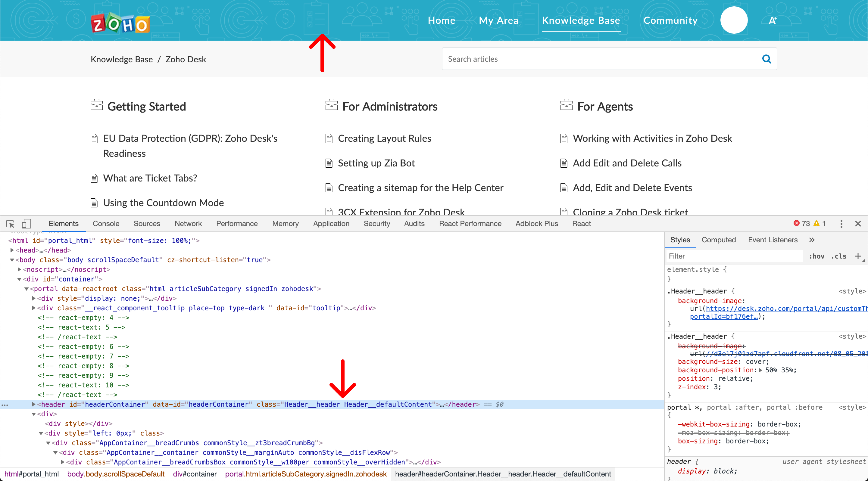Expand the head element node
This screenshot has height=481, width=868.
pyautogui.click(x=12, y=250)
